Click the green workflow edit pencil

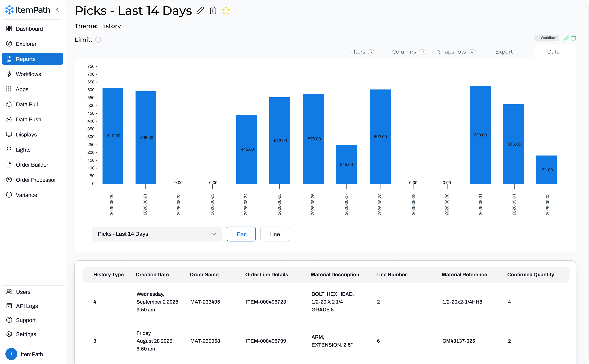(567, 38)
